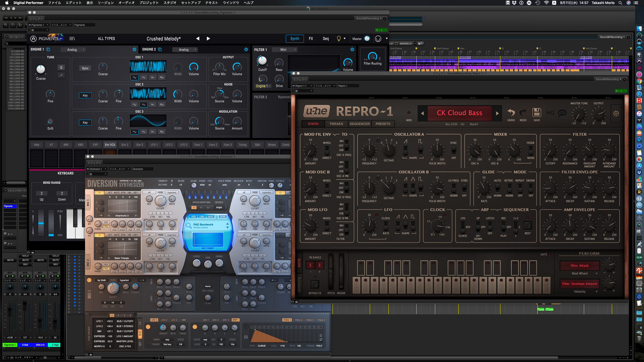
Task: Click the Repro-1 UNDO arrow icon
Action: coord(511,113)
